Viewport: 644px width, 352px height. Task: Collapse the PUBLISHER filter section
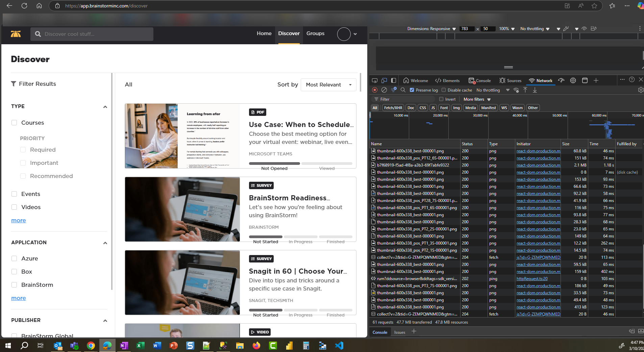105,321
